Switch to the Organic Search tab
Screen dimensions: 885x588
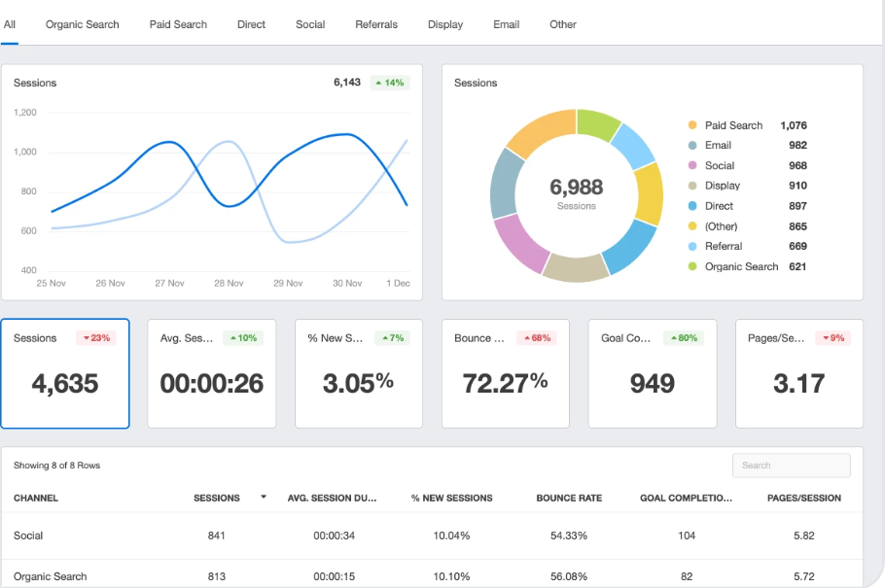click(x=82, y=24)
